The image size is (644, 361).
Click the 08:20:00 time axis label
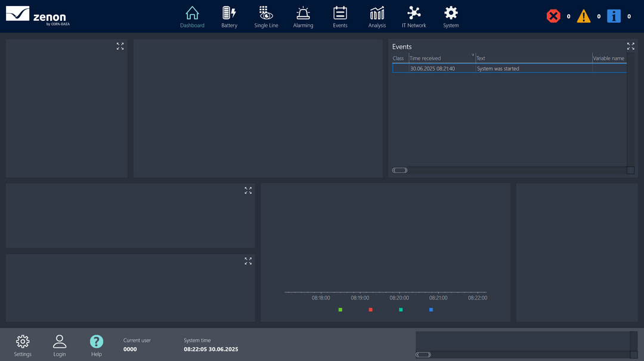click(399, 298)
